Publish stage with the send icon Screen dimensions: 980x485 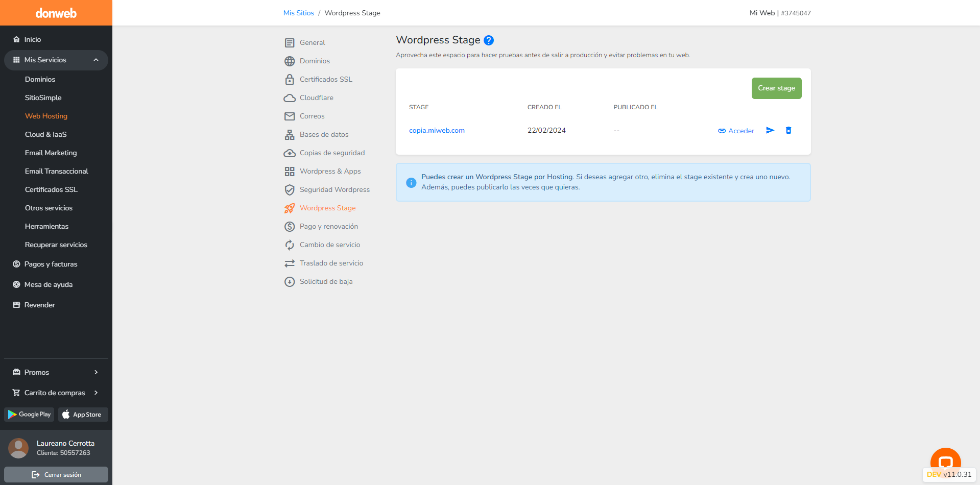[x=770, y=130]
